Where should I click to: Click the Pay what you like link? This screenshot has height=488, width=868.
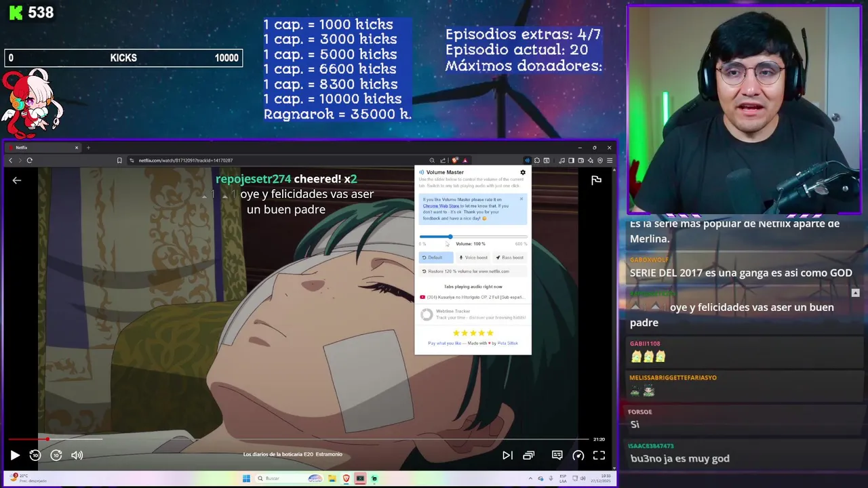(x=444, y=343)
